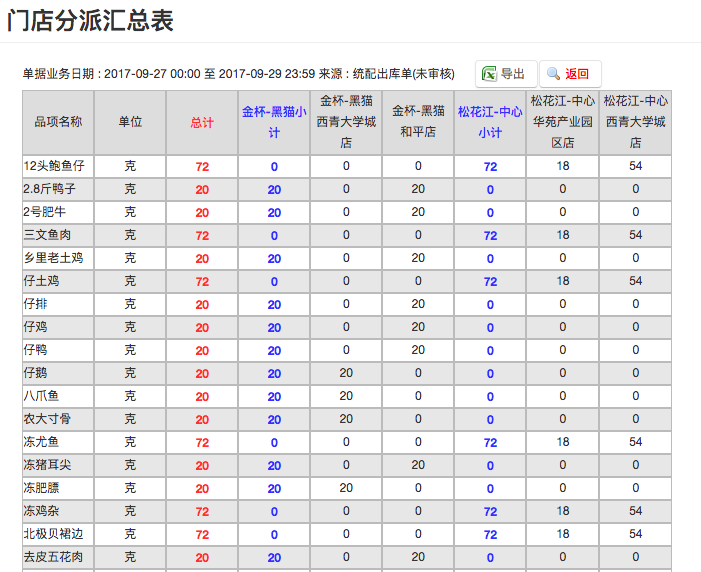This screenshot has width=701, height=572.
Task: Click unit 克 in 八爪鱼 row
Action: [130, 396]
